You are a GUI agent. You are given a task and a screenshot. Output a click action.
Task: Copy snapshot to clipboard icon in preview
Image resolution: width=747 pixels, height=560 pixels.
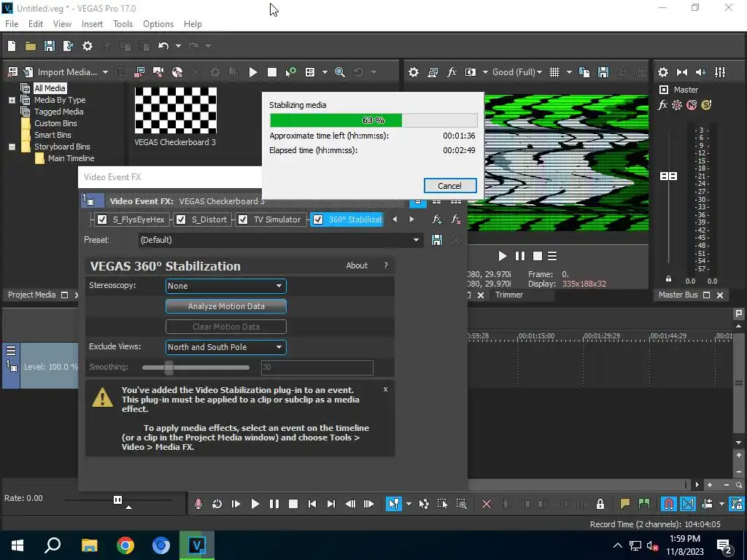coord(584,72)
